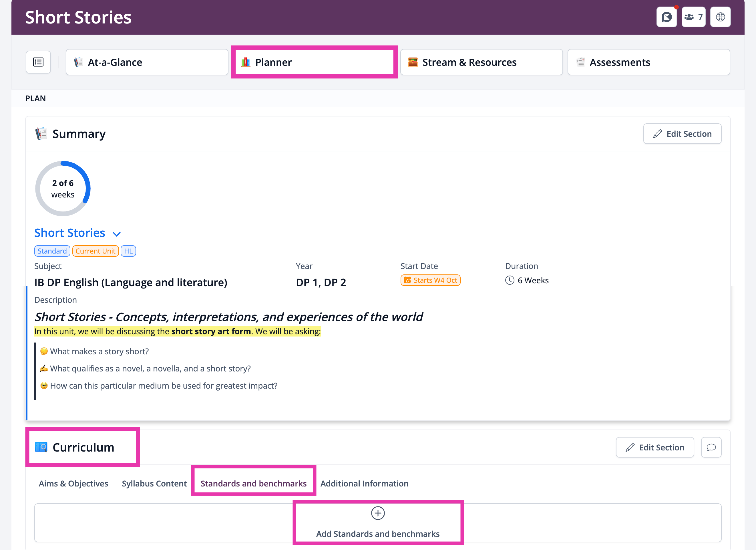Viewport: 756px width, 550px height.
Task: Switch to the Planner tab
Action: pyautogui.click(x=314, y=62)
